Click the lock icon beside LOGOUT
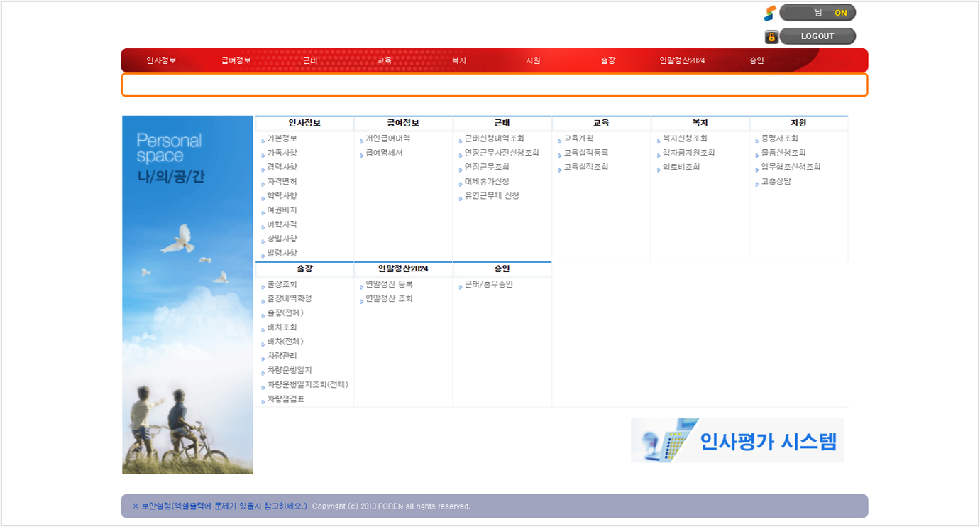Image resolution: width=980 pixels, height=527 pixels. coord(771,37)
